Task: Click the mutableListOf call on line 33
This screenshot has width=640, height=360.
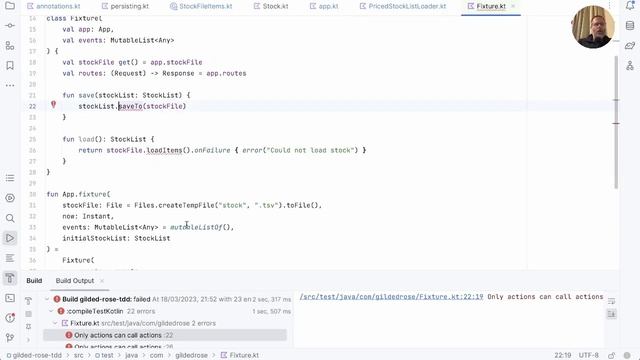Action: pyautogui.click(x=196, y=227)
